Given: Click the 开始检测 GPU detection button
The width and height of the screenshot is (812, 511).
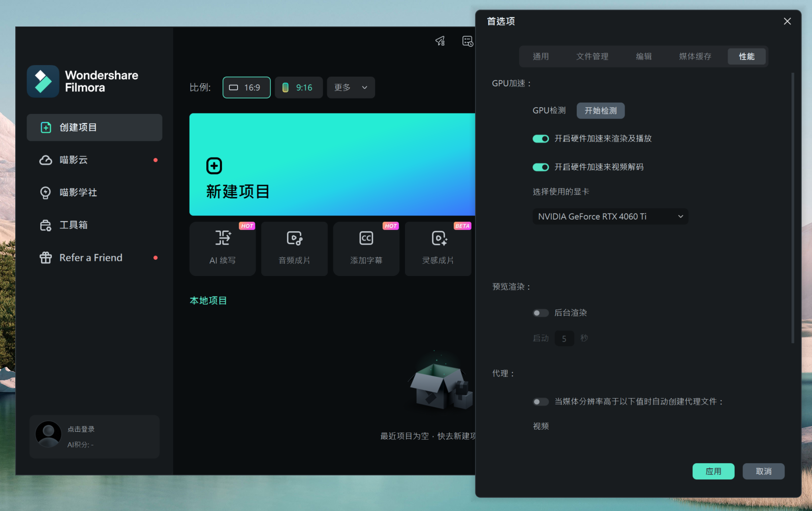Looking at the screenshot, I should click(601, 111).
